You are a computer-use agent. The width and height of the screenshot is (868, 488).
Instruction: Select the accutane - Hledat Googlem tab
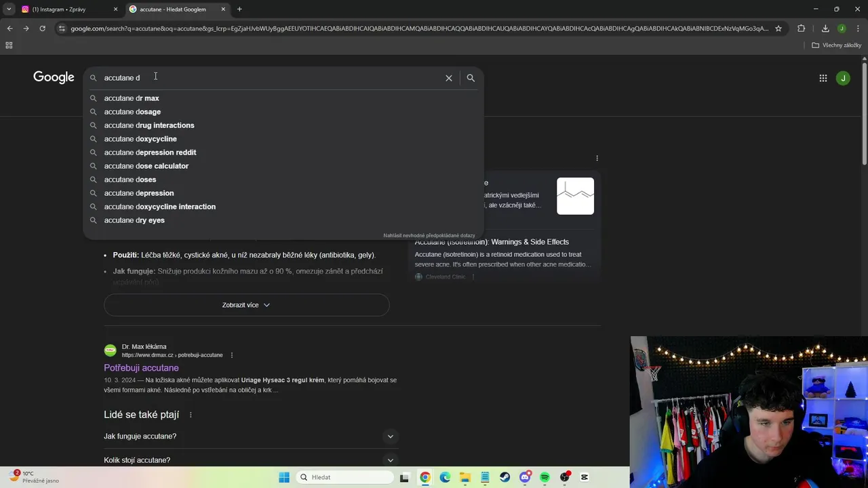point(178,9)
